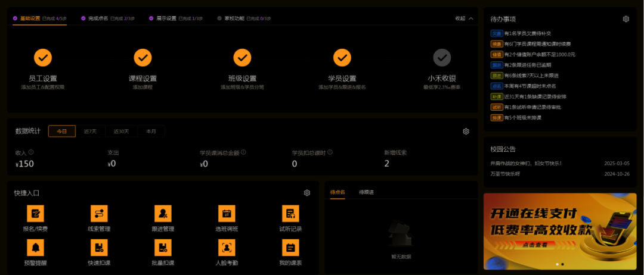
Task: Open the 选班调班 shortcut icon
Action: [227, 213]
